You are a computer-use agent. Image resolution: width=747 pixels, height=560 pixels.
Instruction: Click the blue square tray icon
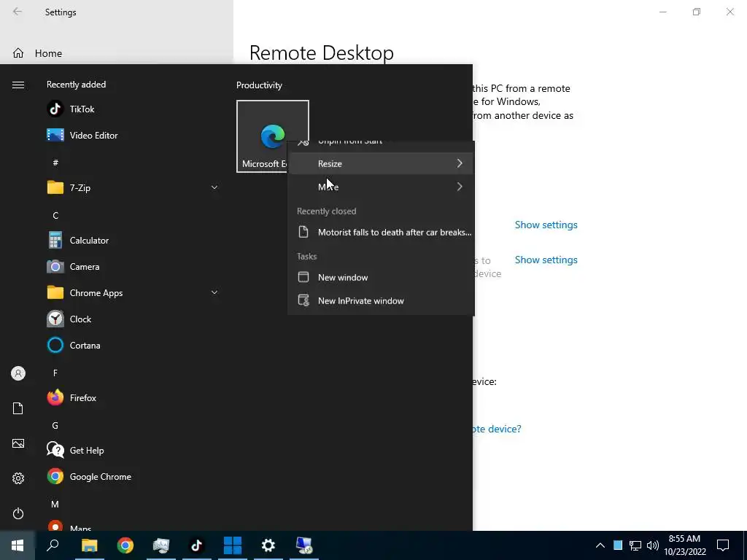tap(618, 545)
